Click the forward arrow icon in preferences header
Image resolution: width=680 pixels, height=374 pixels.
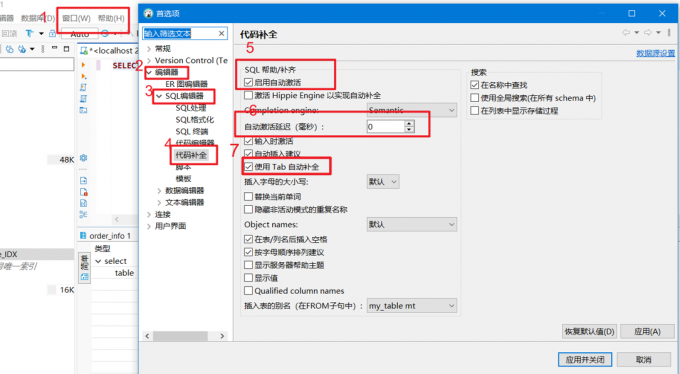pos(647,33)
